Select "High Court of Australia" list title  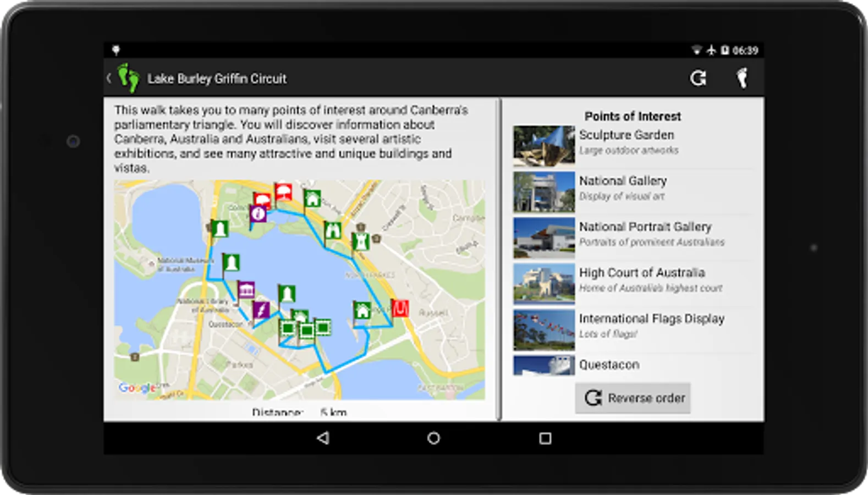pos(642,273)
